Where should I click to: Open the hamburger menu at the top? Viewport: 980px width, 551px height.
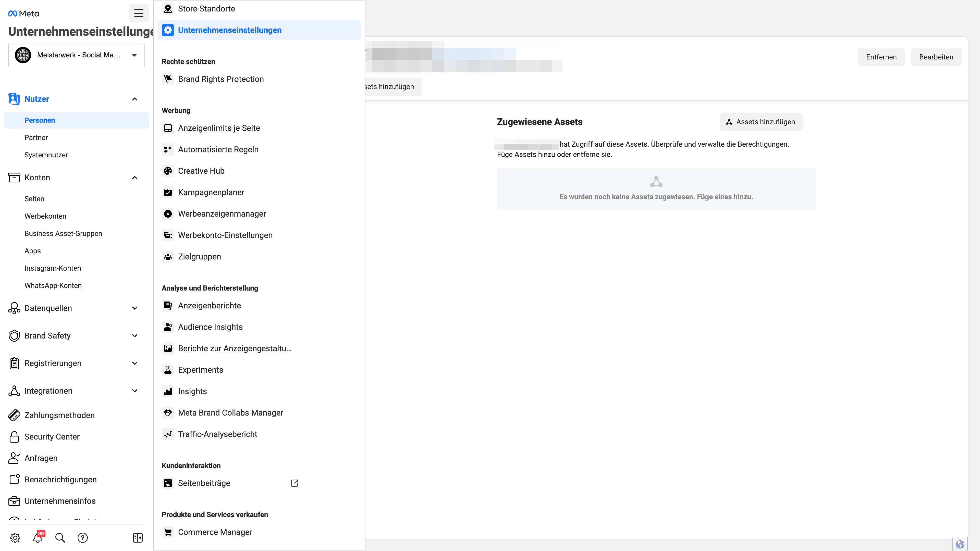pyautogui.click(x=139, y=13)
